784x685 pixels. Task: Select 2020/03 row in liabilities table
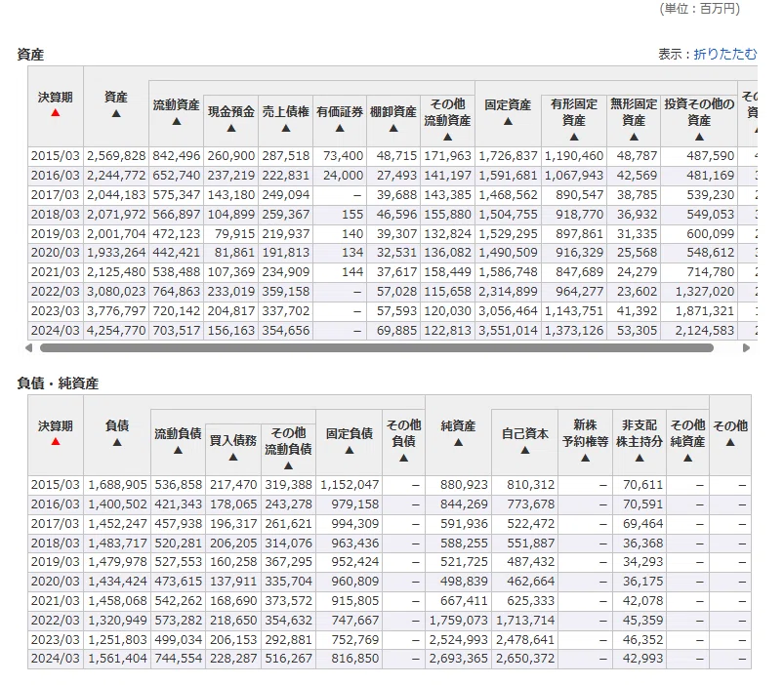(x=390, y=582)
